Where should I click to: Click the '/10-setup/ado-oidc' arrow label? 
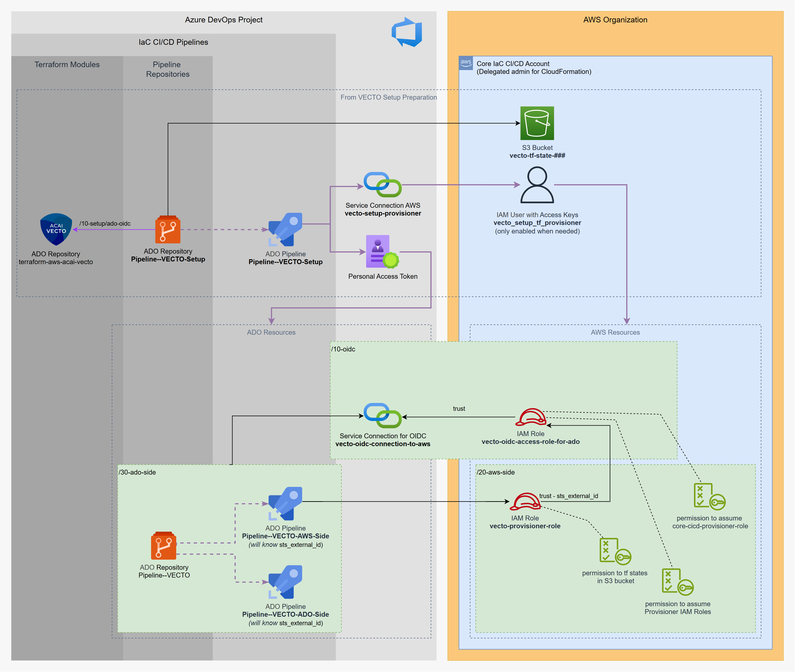pyautogui.click(x=105, y=224)
